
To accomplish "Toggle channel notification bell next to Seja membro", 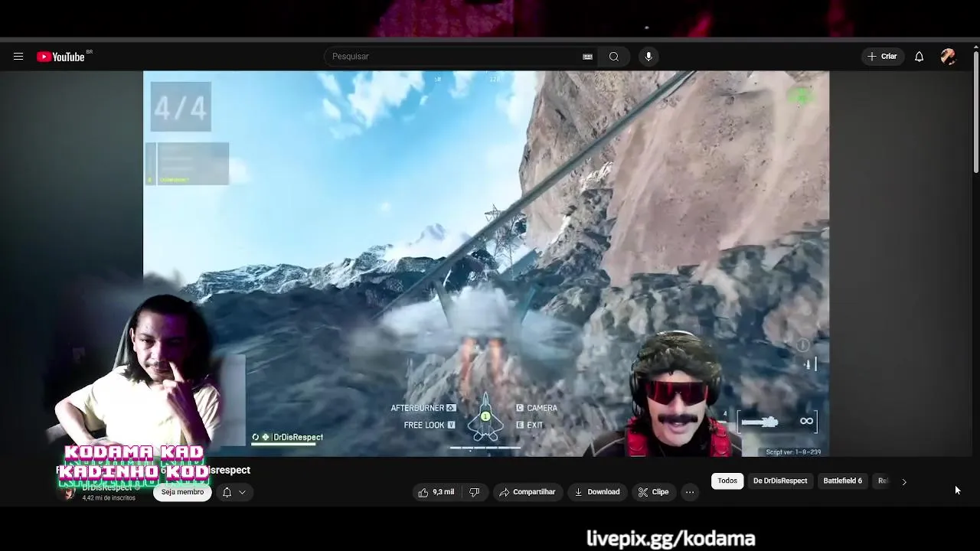I will 227,492.
